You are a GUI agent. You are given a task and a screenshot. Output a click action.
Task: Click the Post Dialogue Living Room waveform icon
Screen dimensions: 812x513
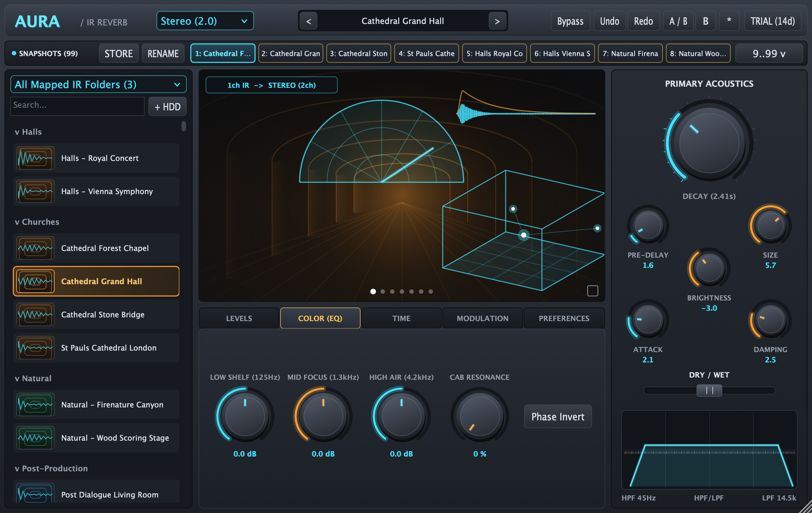[35, 493]
